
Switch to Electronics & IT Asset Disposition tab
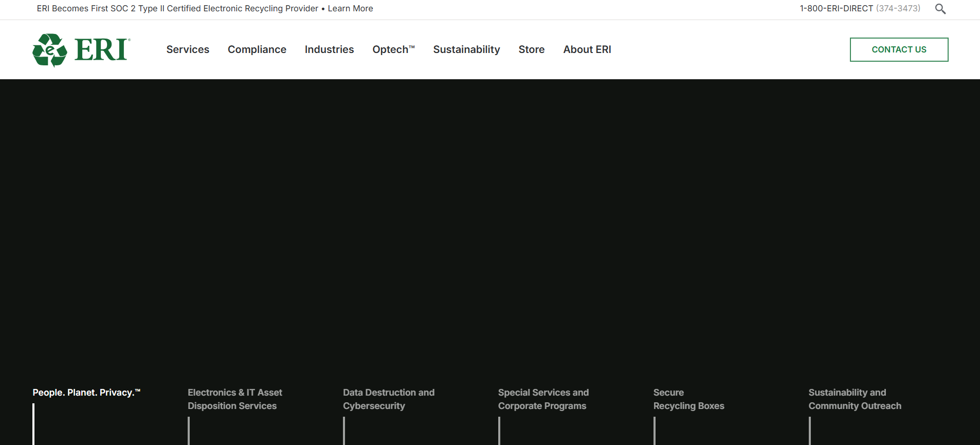click(234, 399)
